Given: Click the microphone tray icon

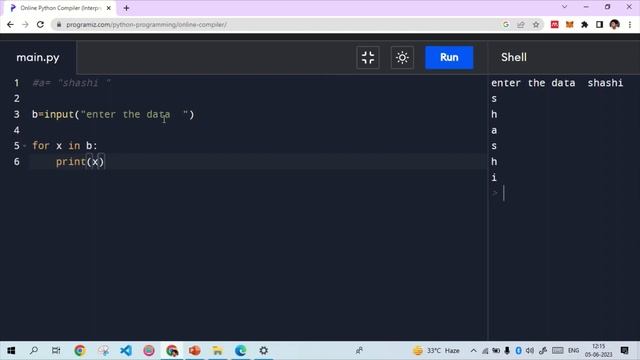Looking at the screenshot, I should coord(507,350).
